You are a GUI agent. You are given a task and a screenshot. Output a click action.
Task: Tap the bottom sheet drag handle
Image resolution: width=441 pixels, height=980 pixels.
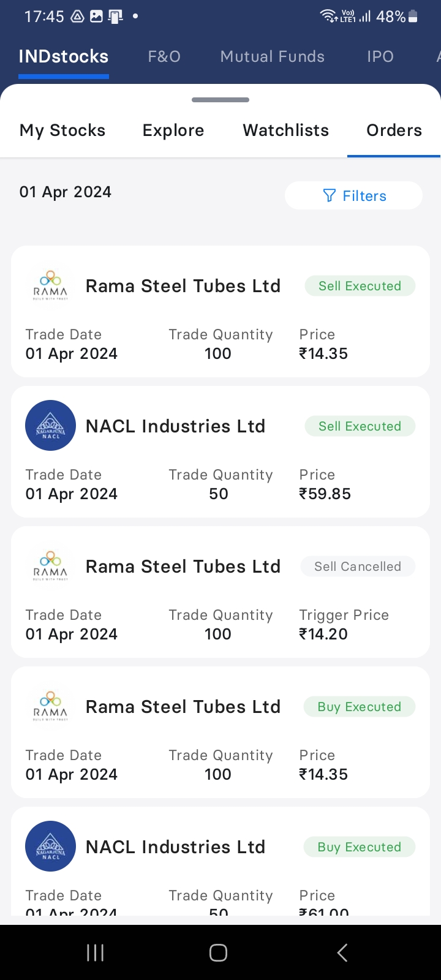pyautogui.click(x=221, y=100)
